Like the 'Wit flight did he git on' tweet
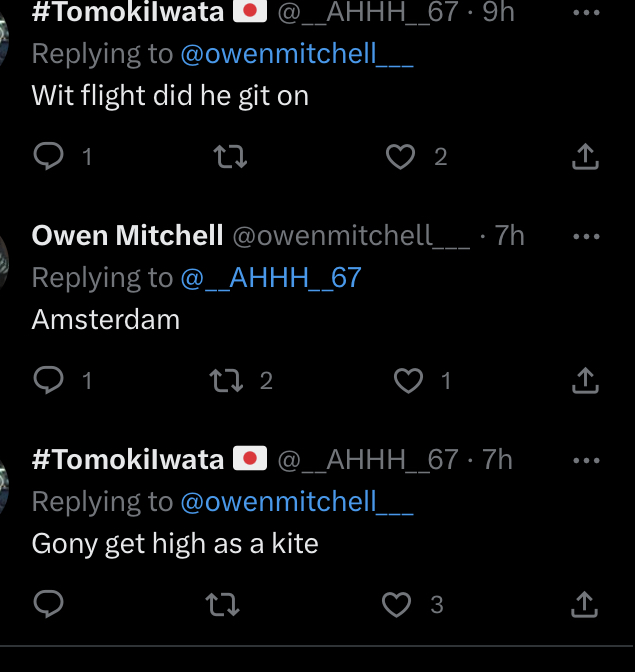This screenshot has width=635, height=672. point(401,156)
